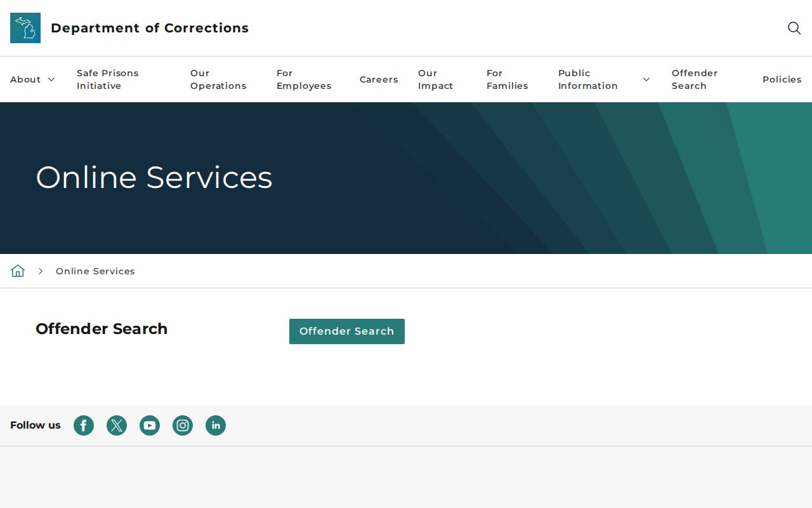Open the site search magnifier icon

794,28
